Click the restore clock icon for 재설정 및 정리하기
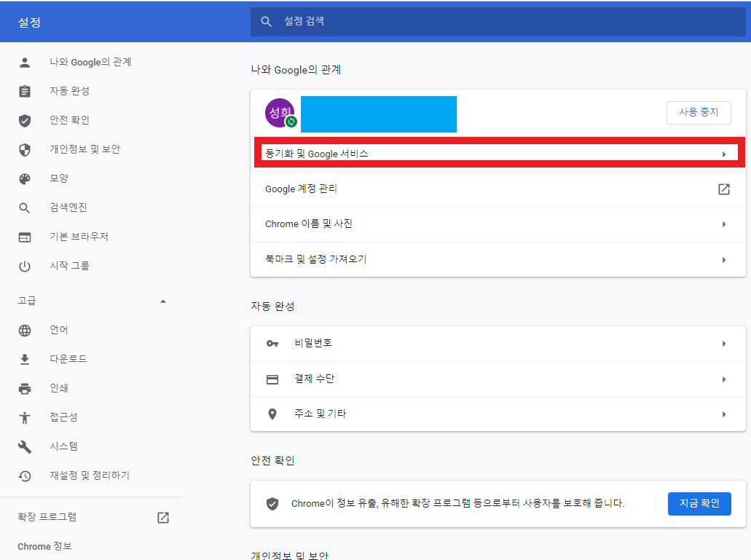Screen dimensions: 751x560 (x=25, y=476)
